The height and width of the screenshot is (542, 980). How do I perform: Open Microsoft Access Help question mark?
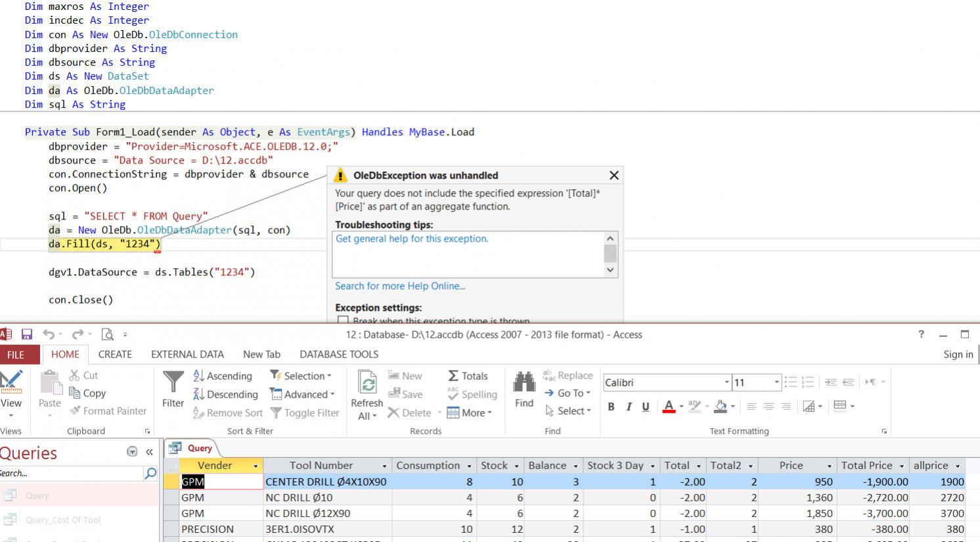click(x=921, y=334)
